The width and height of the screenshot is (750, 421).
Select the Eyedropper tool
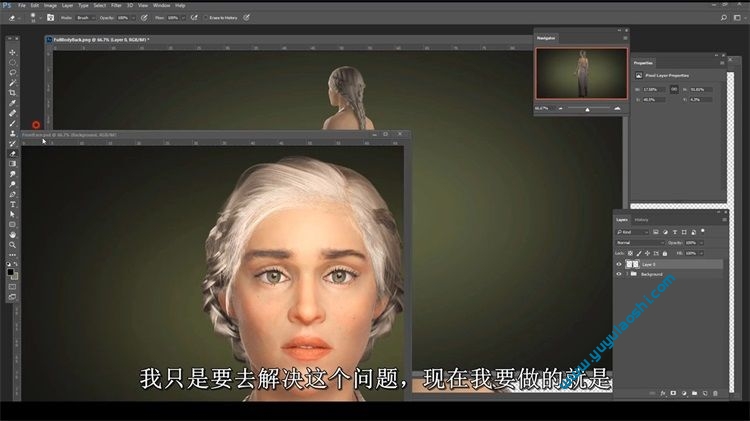pyautogui.click(x=12, y=103)
